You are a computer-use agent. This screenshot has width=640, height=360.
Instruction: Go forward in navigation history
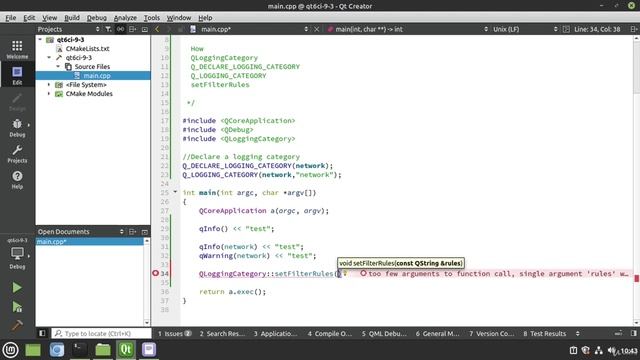(x=169, y=29)
